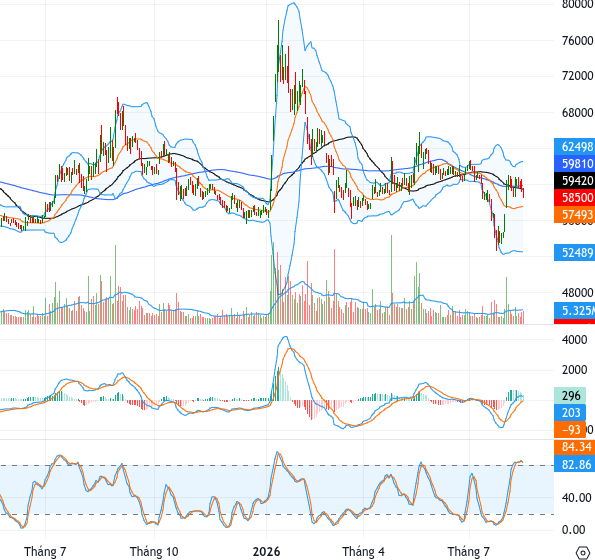Click the 4000 MACD scale tick

pos(574,340)
